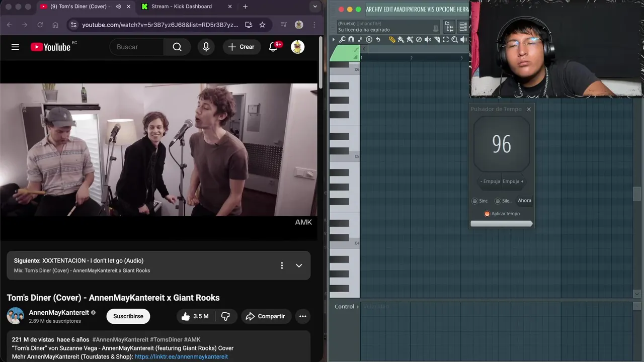
Task: Expand the Control lane arrow
Action: pos(358,307)
